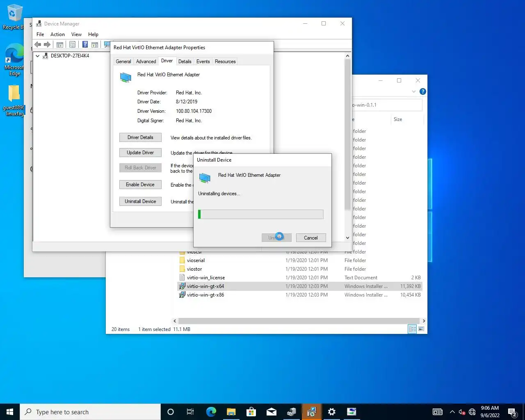
Task: Click Explorer horizontal scrollbar
Action: [x=299, y=321]
